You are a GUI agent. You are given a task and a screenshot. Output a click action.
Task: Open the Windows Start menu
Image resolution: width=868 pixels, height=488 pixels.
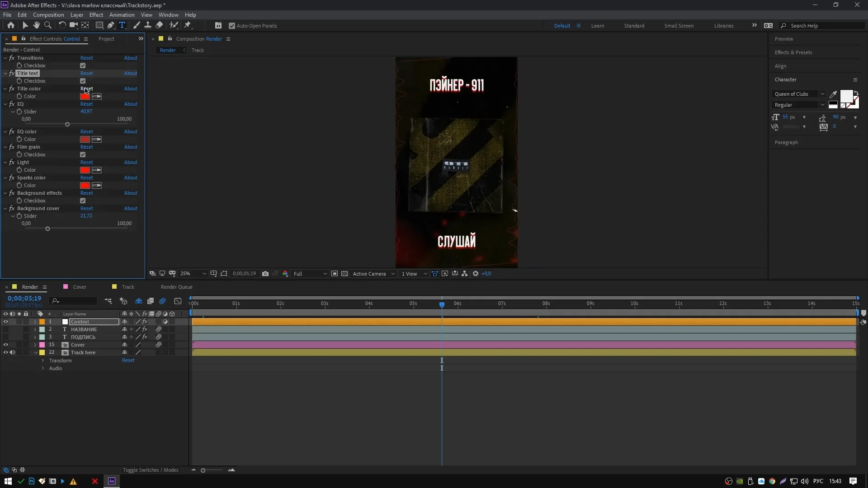tap(8, 481)
